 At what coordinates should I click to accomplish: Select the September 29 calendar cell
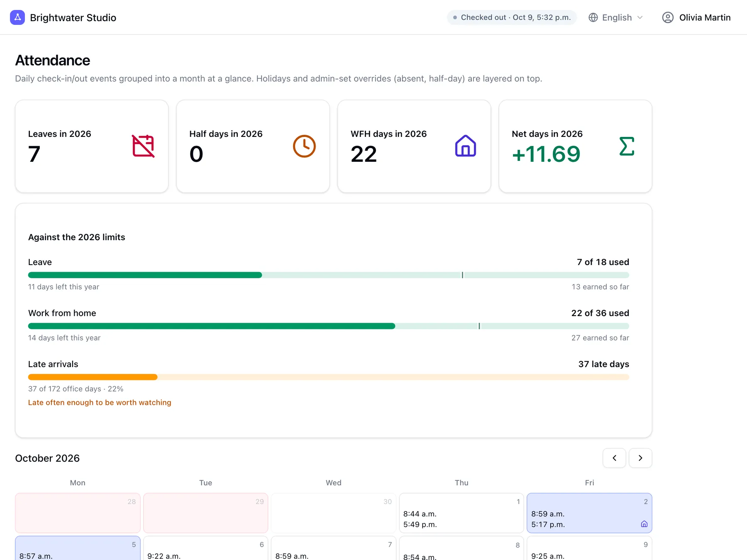pos(205,513)
